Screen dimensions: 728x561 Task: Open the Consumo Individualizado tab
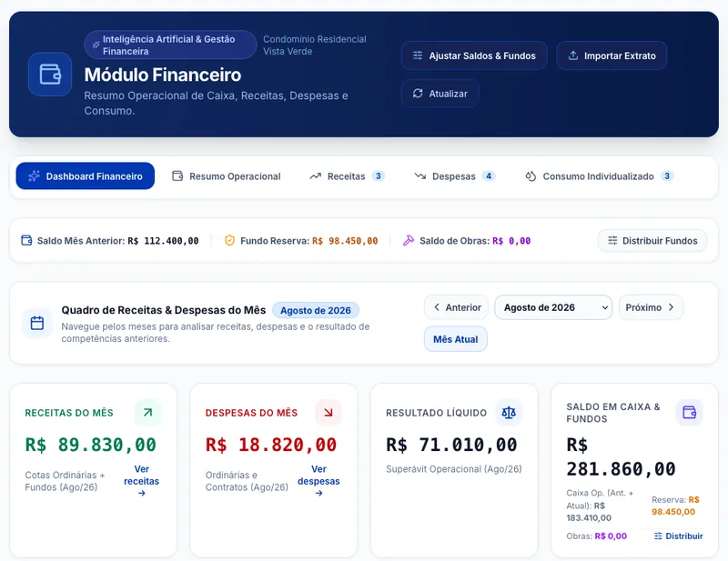(600, 175)
